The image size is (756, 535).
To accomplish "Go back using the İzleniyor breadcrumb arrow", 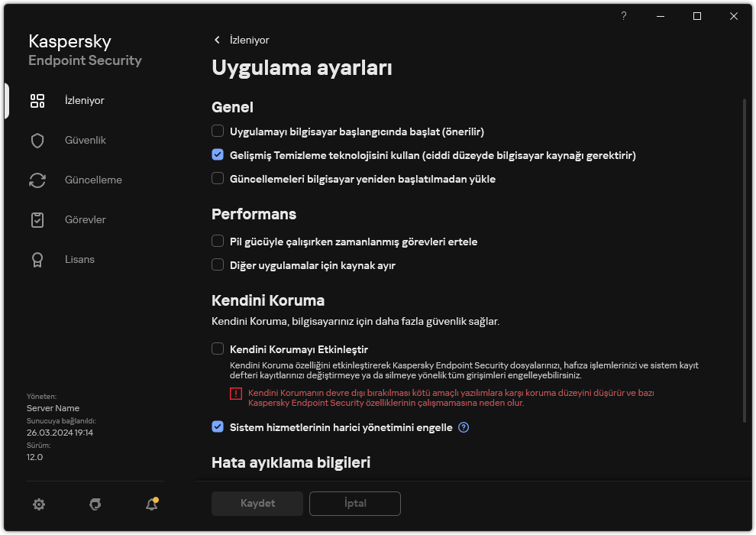I will tap(217, 40).
